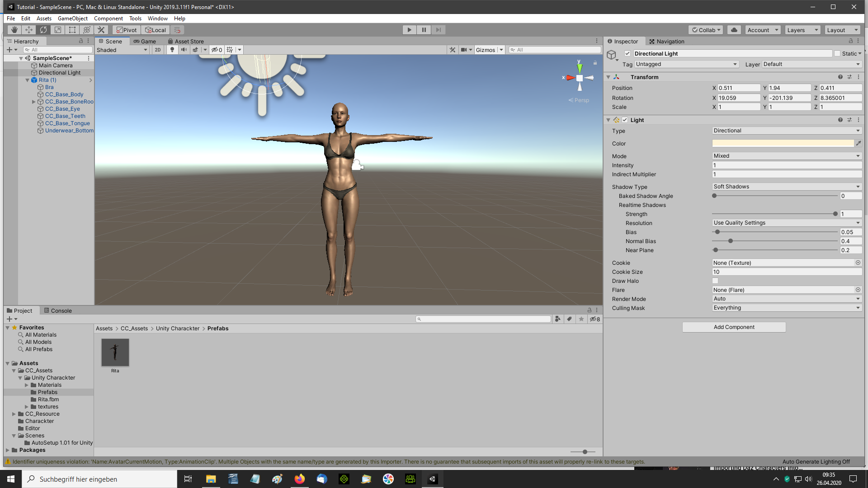Click search by label icon in Project
Viewport: 868px width, 488px height.
[570, 319]
